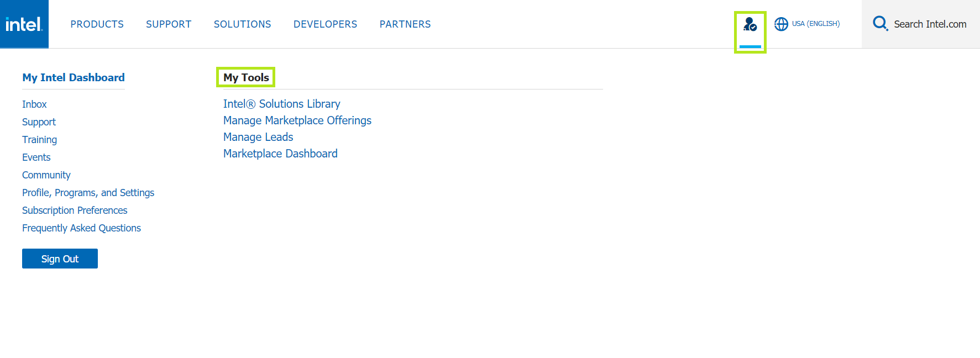The width and height of the screenshot is (980, 358).
Task: Type in the Search Intel.com field
Action: click(x=930, y=24)
